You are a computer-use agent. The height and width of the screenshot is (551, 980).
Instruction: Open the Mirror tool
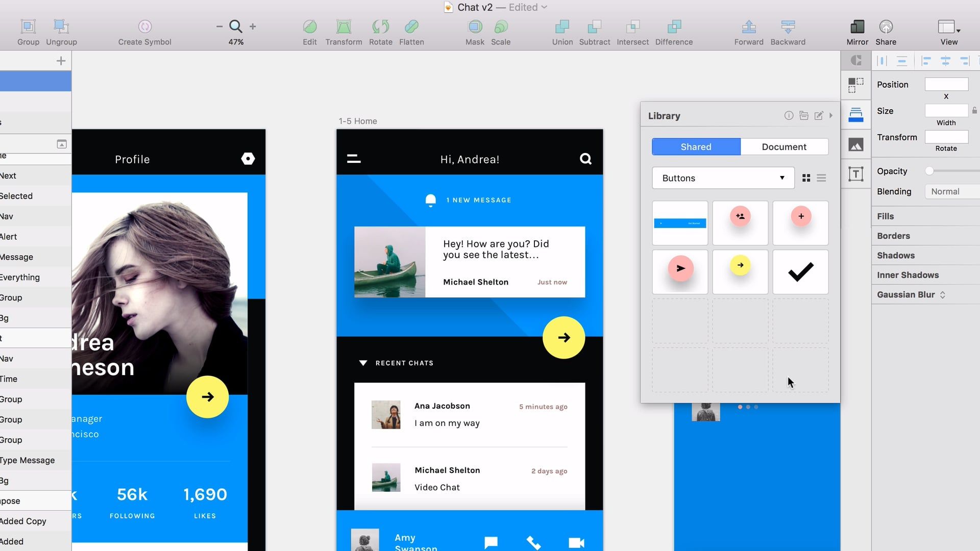tap(857, 27)
